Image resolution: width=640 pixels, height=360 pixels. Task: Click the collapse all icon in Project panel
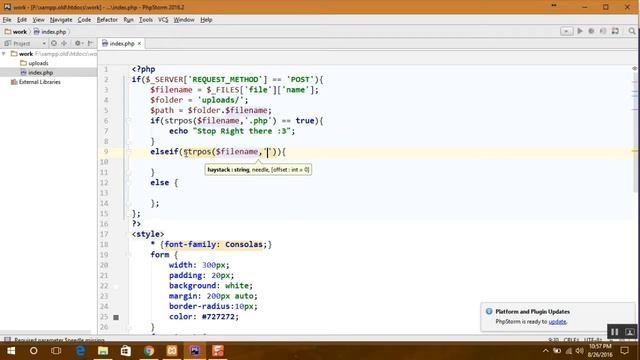tap(64, 43)
